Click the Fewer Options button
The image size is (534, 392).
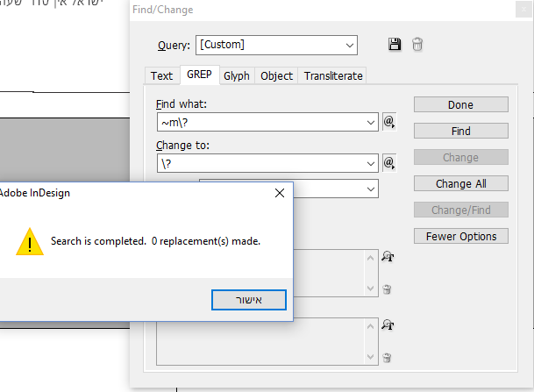click(460, 236)
